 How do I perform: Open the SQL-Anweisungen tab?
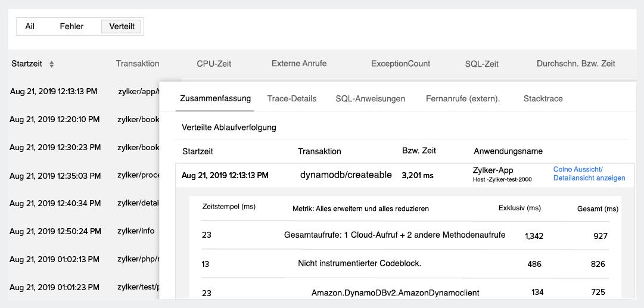tap(370, 98)
